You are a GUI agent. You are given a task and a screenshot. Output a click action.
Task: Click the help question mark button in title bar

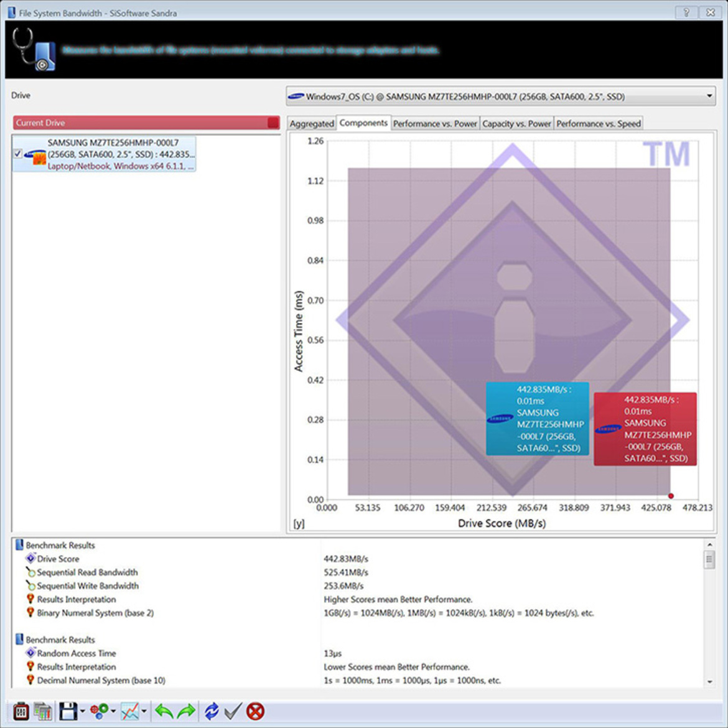pos(686,12)
